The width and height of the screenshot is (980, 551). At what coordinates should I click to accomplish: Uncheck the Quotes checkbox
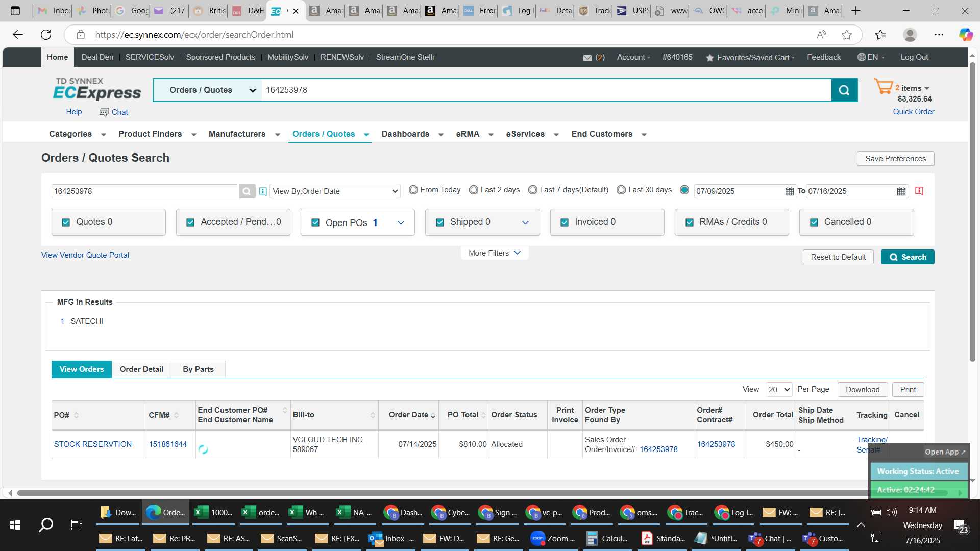point(66,222)
